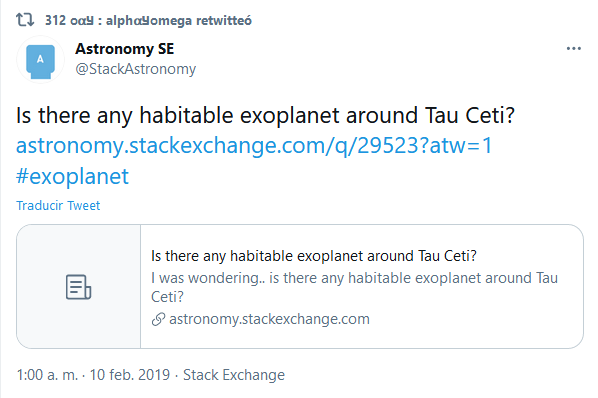Open the Astronomy SE avatar
This screenshot has height=398, width=598.
click(x=40, y=60)
